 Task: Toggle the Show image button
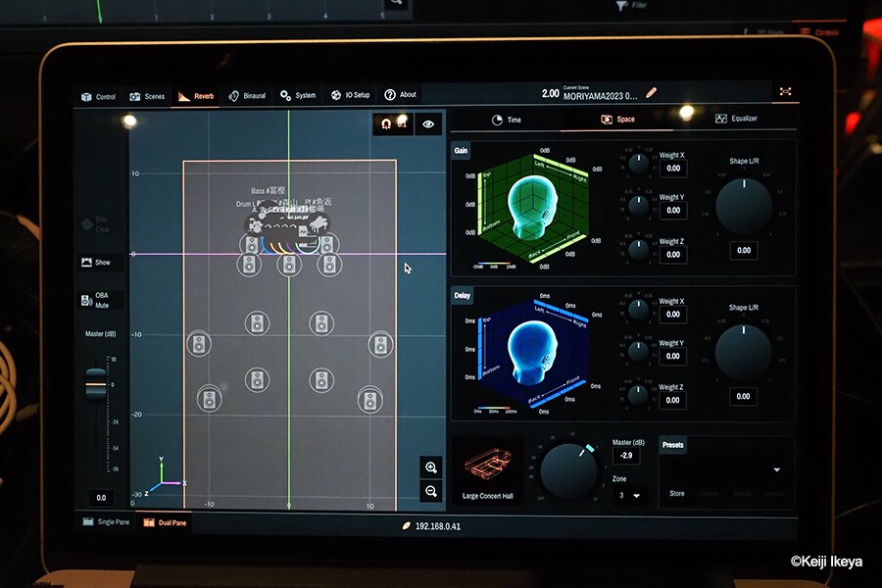click(96, 263)
